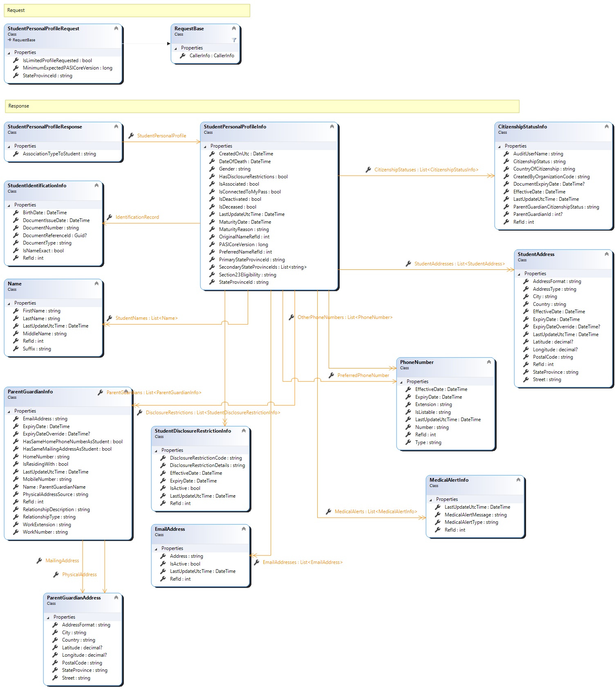Collapse the PhoneNumber class shape chevron
616x689 pixels.
coord(489,362)
